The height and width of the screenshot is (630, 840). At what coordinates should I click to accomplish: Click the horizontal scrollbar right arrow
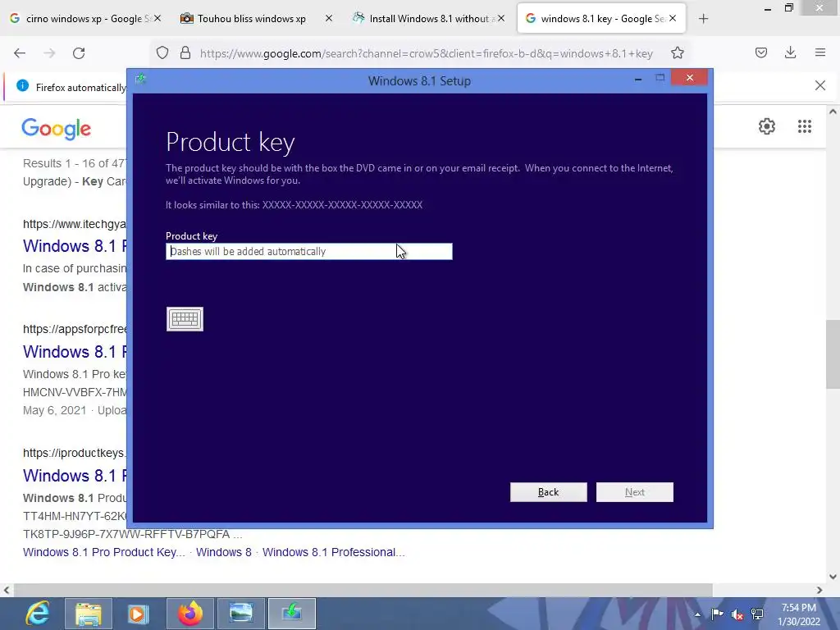pos(819,591)
